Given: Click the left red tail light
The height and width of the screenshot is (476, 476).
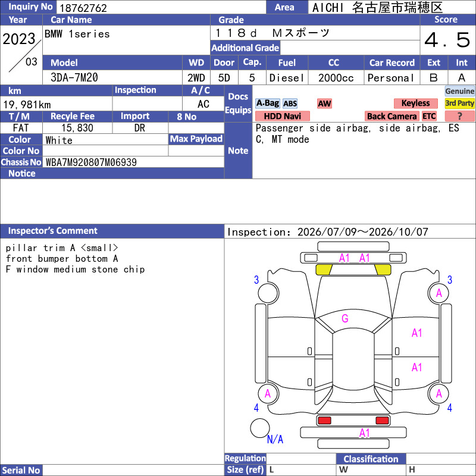Looking at the screenshot, I should point(324,420).
